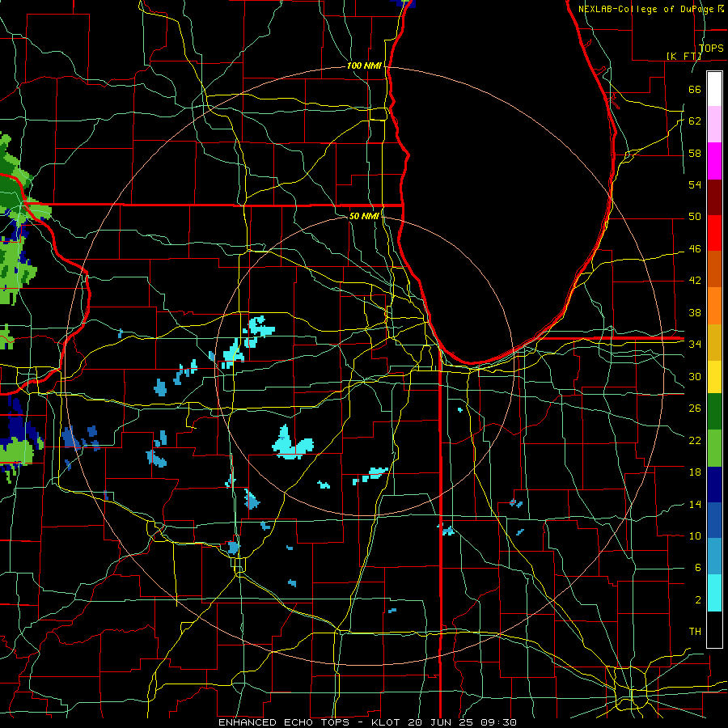This screenshot has width=728, height=728.
Task: Click the 10 legend value label
Action: [695, 535]
